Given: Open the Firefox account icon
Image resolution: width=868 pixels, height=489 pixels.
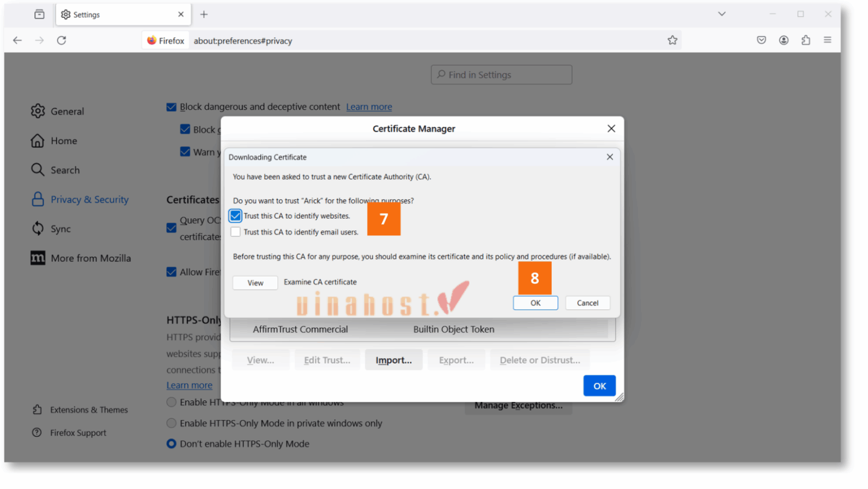Looking at the screenshot, I should pyautogui.click(x=784, y=40).
